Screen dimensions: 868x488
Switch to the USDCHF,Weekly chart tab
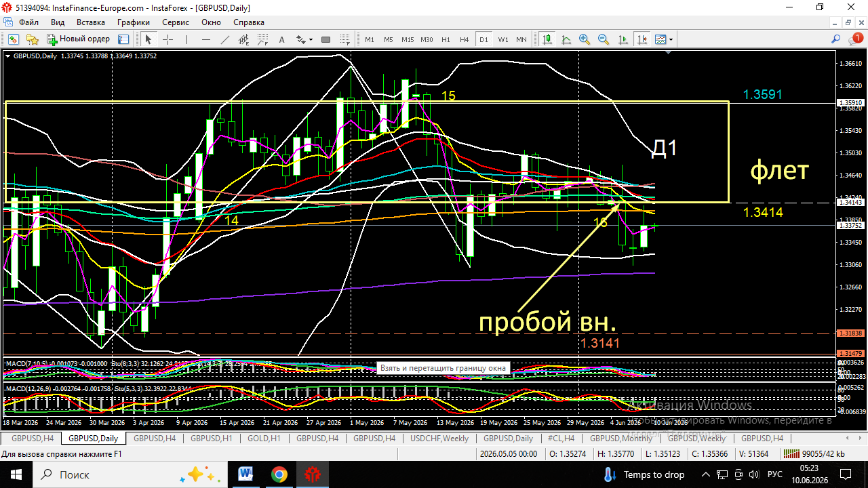point(439,439)
